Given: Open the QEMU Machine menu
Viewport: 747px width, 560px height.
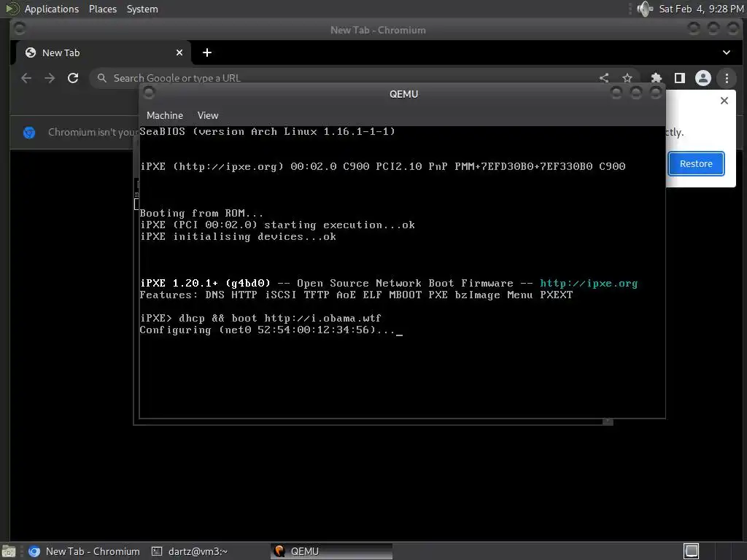Looking at the screenshot, I should [x=165, y=116].
